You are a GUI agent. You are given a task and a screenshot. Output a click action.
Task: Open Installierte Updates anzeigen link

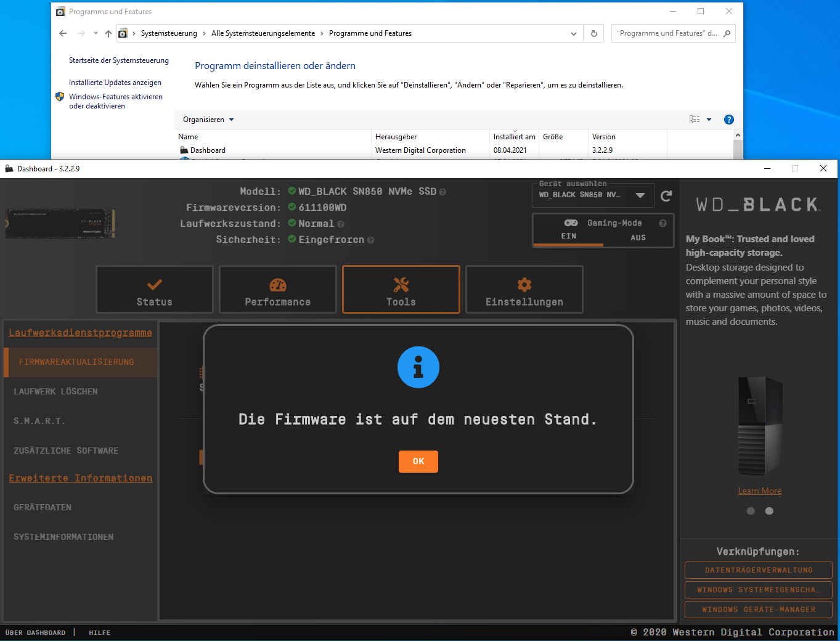[x=115, y=83]
